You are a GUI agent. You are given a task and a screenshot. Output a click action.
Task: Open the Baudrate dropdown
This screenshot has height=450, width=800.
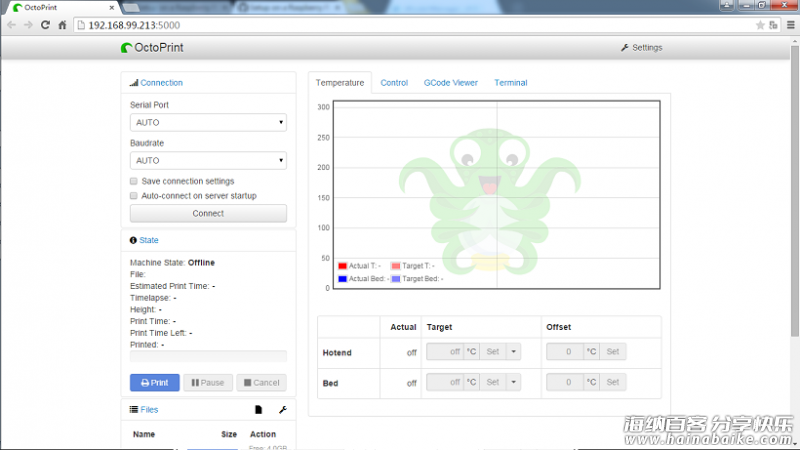(208, 161)
